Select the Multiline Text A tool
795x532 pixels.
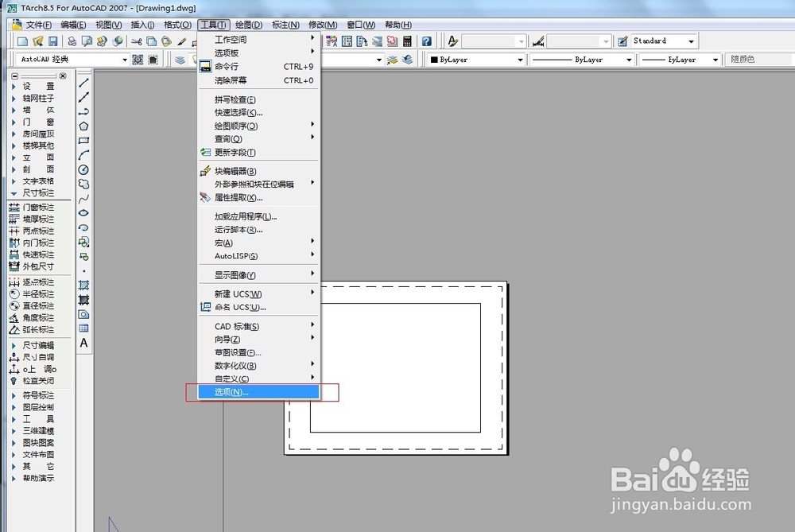84,344
